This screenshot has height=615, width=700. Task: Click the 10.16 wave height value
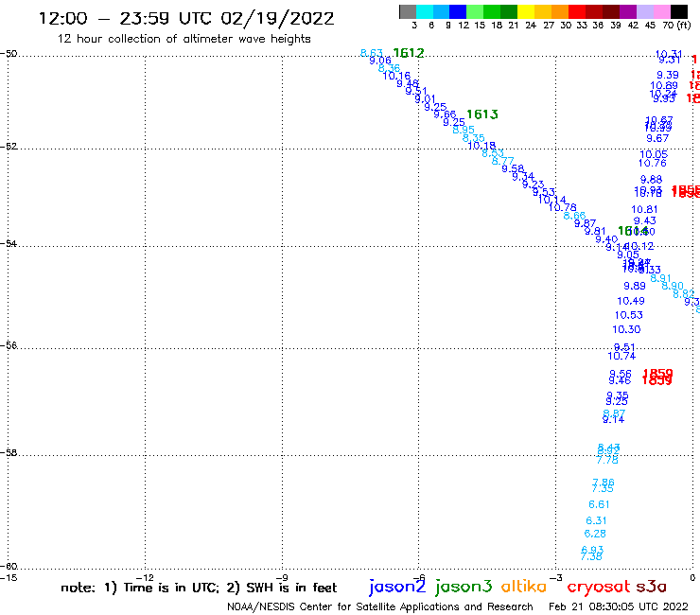click(x=396, y=76)
